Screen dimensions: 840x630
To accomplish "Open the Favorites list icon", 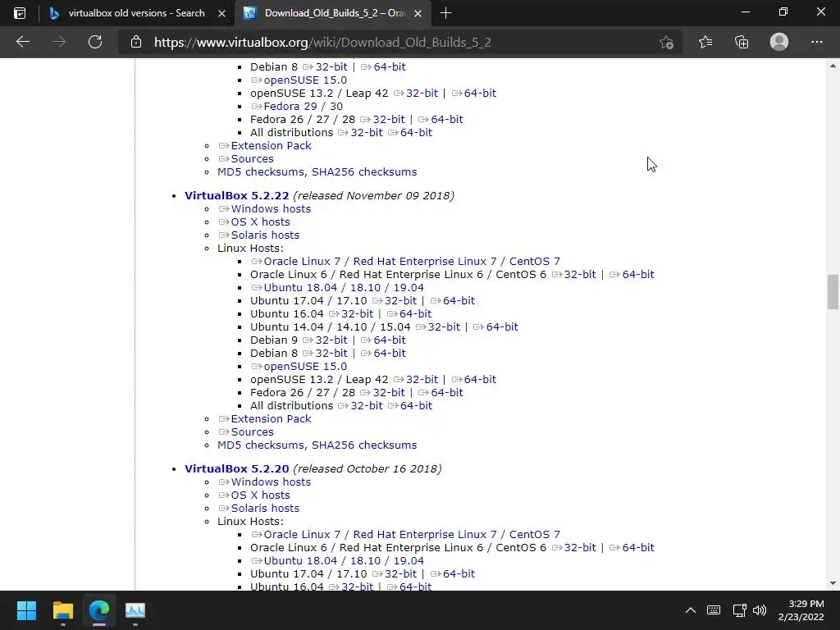I will tap(705, 42).
